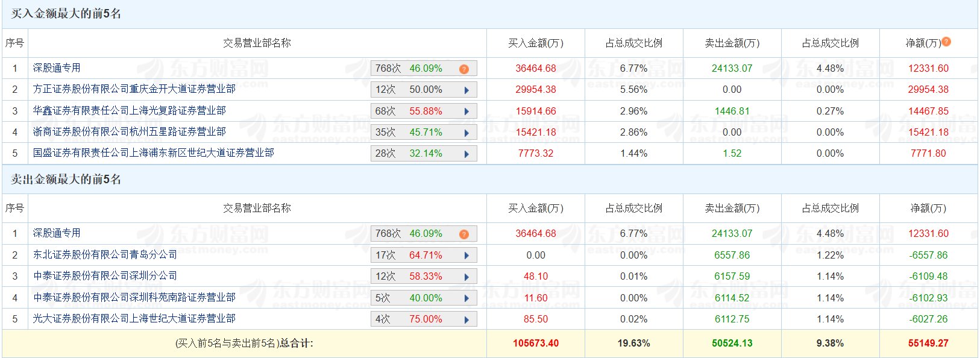Open 深股通专用 link in the buy table
This screenshot has width=980, height=358.
click(x=57, y=68)
